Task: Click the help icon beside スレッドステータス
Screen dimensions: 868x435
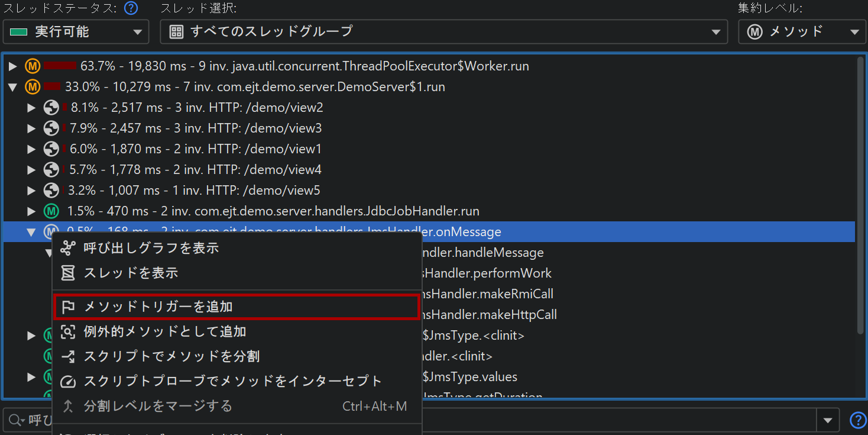Action: coord(131,8)
